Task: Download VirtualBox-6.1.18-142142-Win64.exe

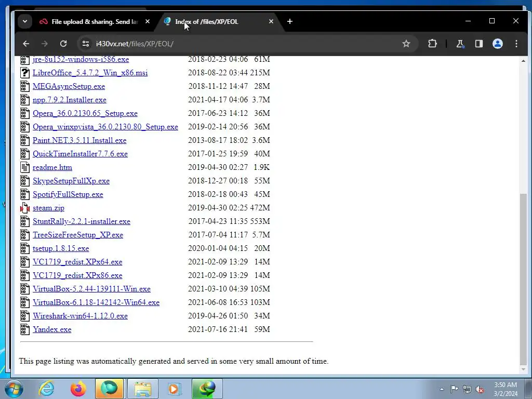Action: point(96,302)
